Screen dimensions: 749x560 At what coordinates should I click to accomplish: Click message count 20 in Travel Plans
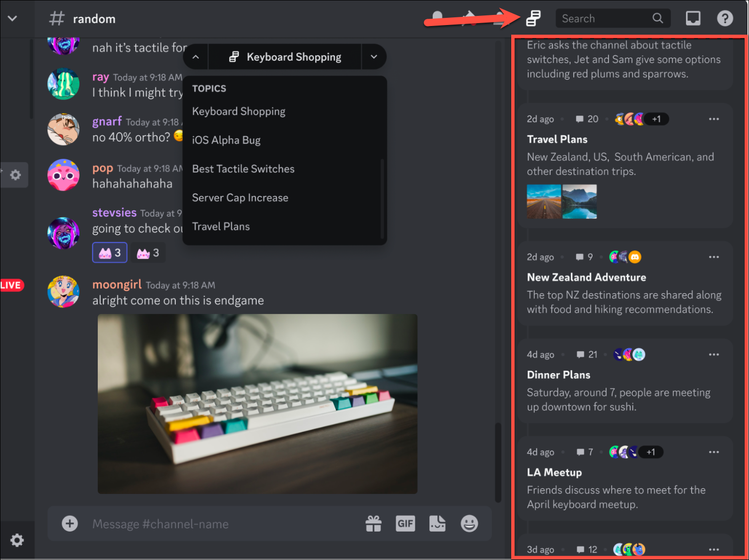pyautogui.click(x=587, y=119)
